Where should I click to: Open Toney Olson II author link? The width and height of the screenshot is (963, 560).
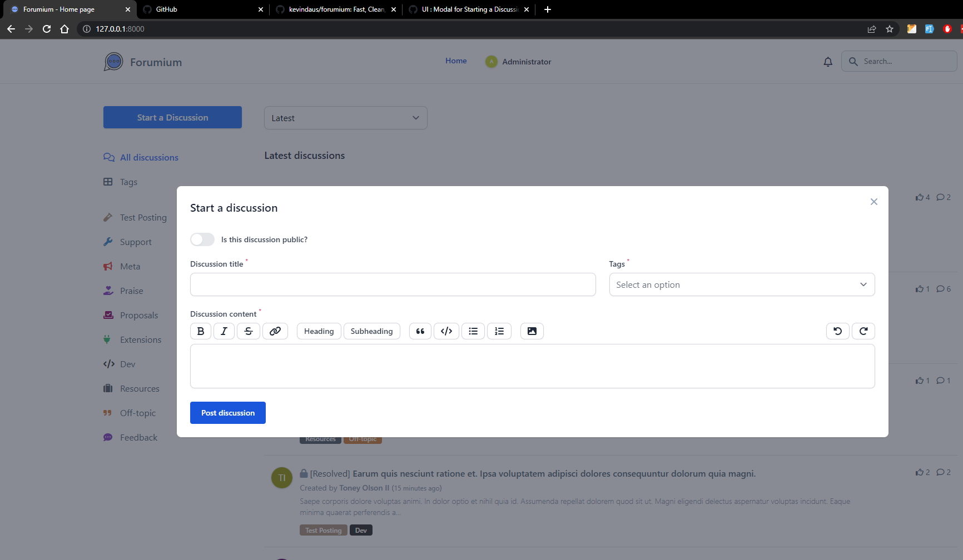[x=364, y=488]
